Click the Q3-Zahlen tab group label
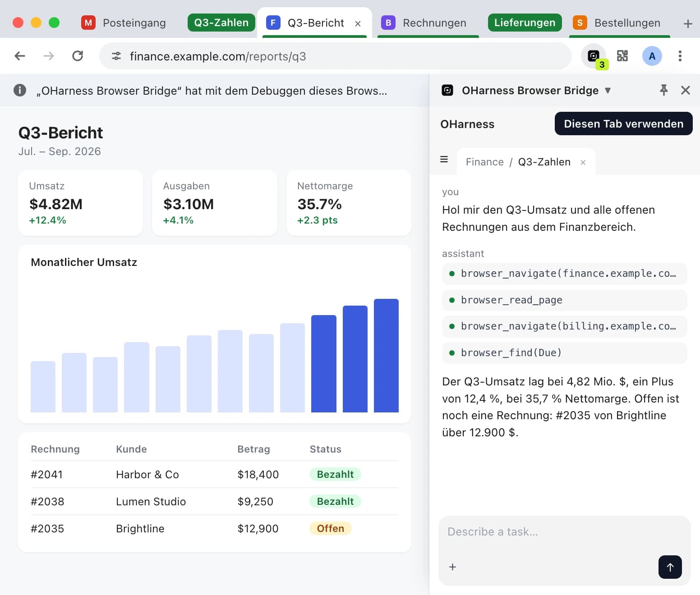Viewport: 700px width, 595px height. (221, 23)
